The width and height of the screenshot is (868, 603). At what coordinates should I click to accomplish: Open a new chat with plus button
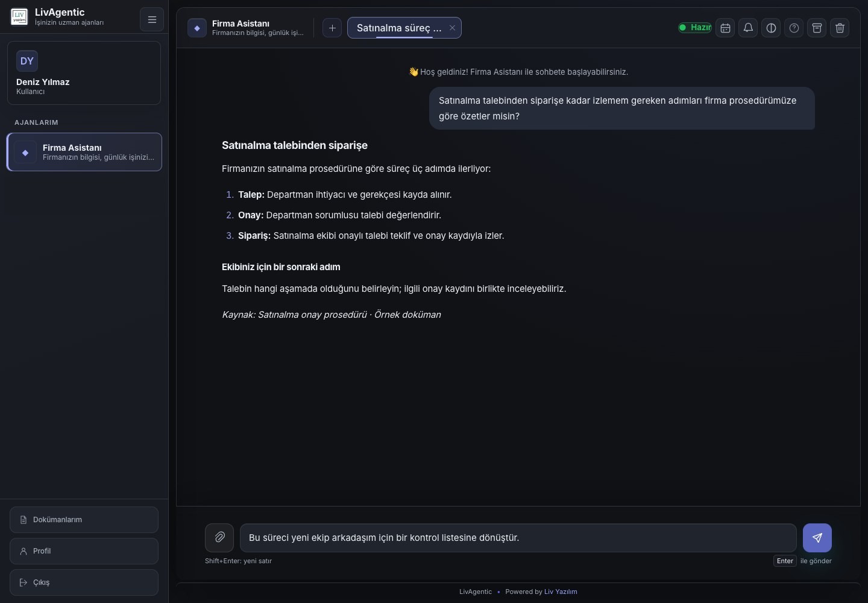(332, 28)
